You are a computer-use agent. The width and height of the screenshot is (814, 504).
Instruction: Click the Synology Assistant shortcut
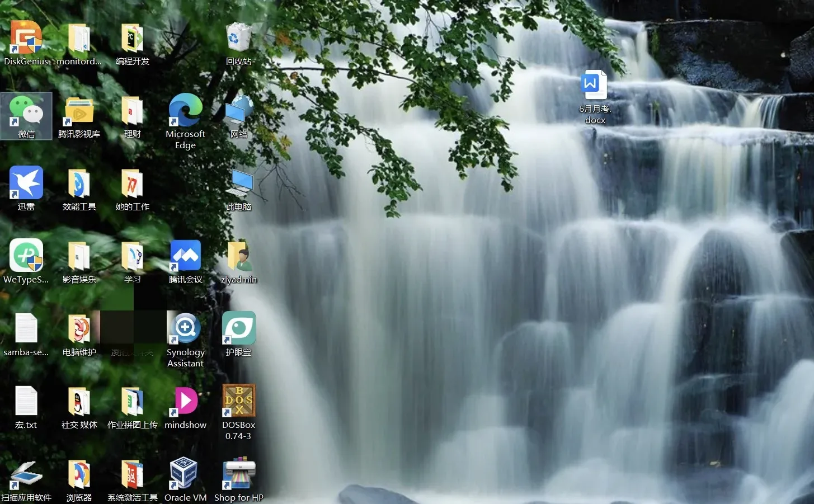point(185,328)
